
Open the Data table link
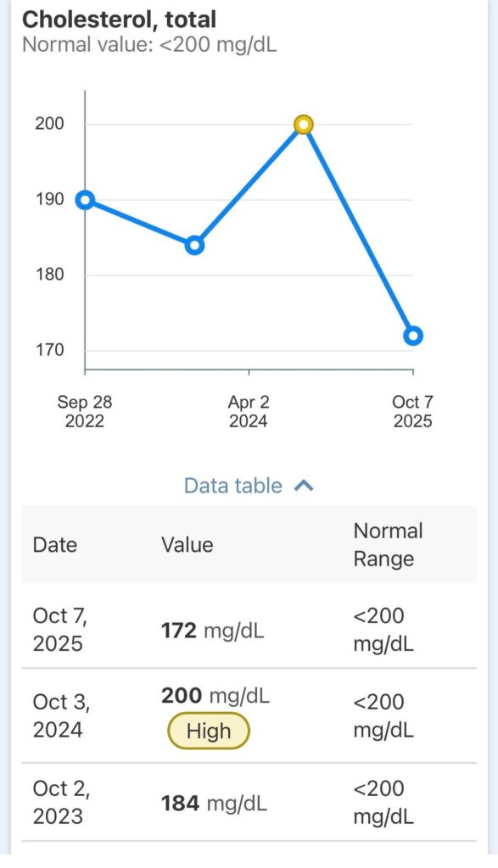(233, 485)
